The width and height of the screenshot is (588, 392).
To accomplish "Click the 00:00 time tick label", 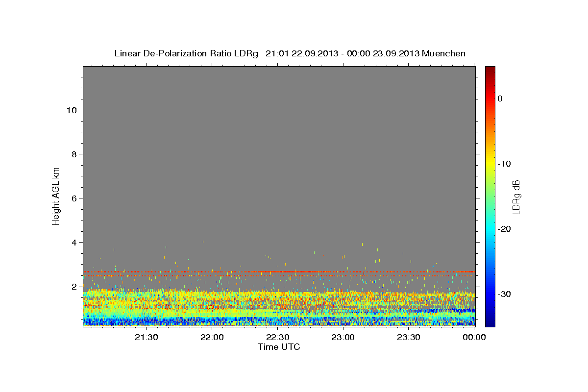I will [474, 337].
